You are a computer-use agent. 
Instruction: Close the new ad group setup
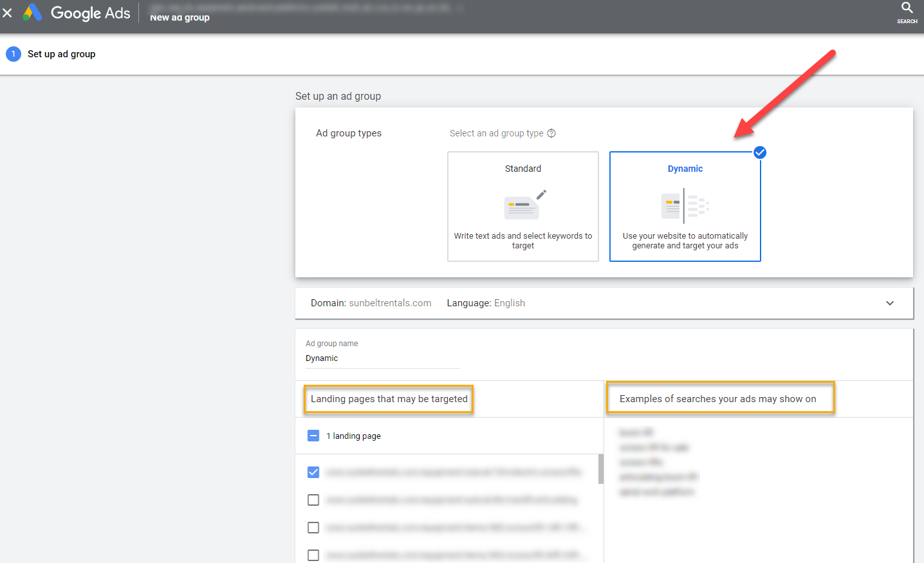tap(7, 13)
